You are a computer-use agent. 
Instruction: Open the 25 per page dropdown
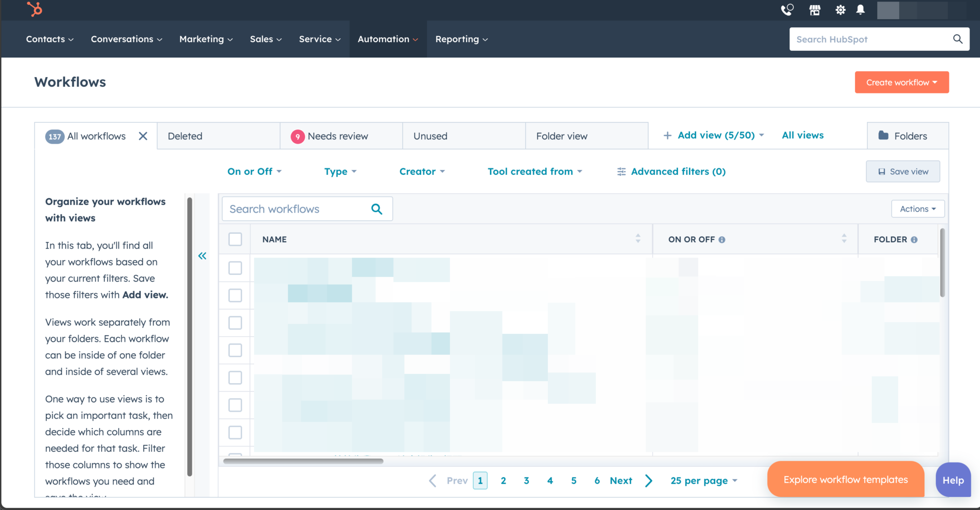[x=703, y=480]
